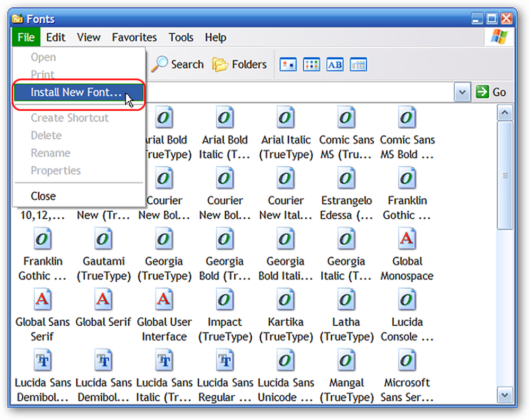Click the Go button
530x420 pixels.
[491, 92]
